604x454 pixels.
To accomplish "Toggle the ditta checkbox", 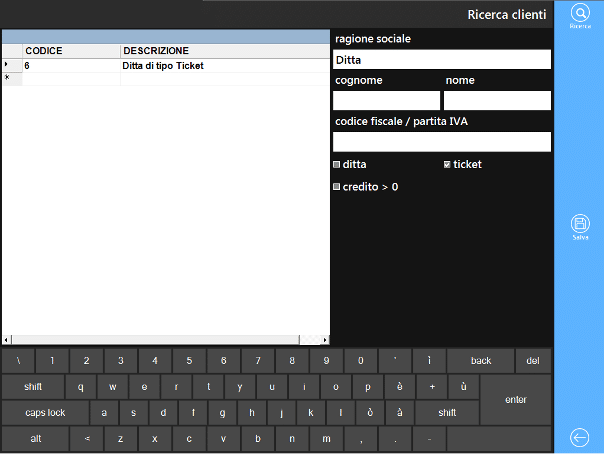I will (337, 164).
